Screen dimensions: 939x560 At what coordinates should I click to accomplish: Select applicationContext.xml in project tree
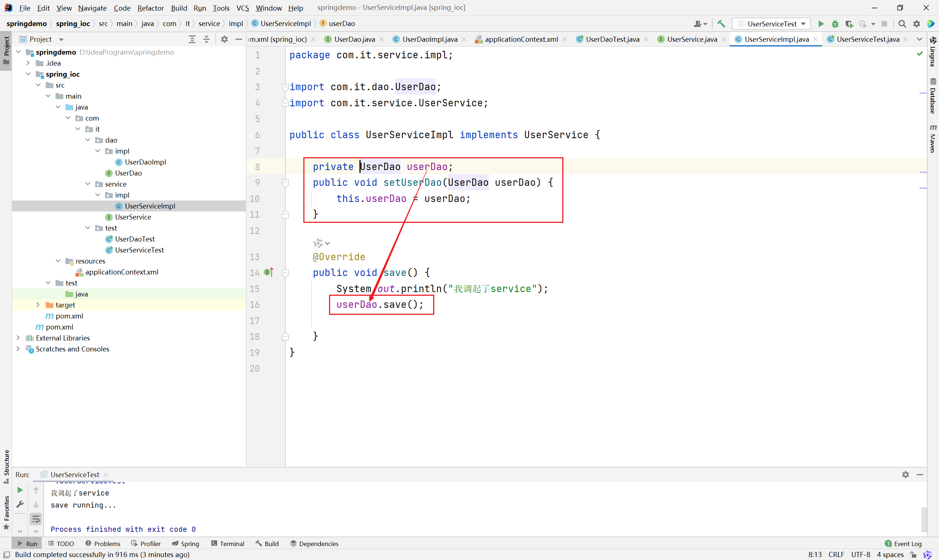[121, 272]
